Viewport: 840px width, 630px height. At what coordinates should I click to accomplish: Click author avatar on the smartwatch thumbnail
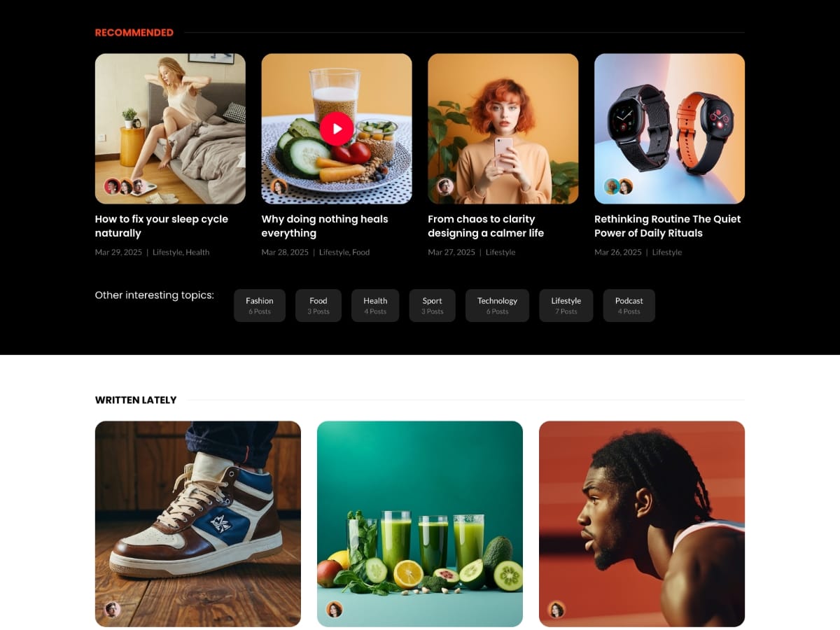click(619, 186)
